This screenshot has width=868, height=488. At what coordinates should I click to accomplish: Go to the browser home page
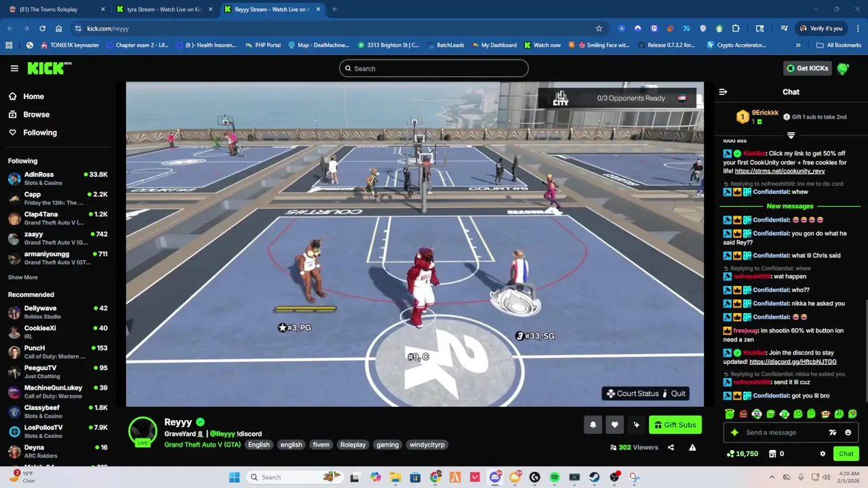pyautogui.click(x=59, y=28)
